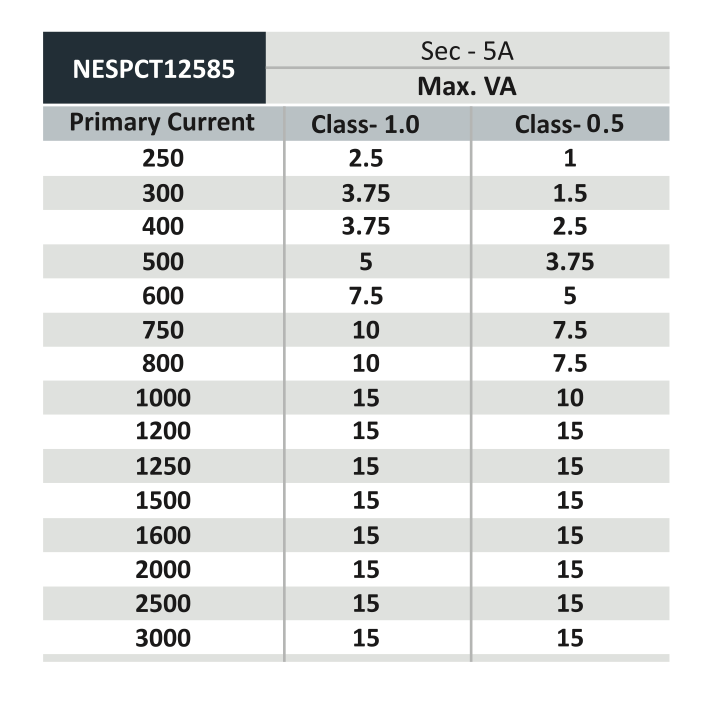Select the 2500 primary current cell
Image resolution: width=708 pixels, height=702 pixels.
[164, 604]
